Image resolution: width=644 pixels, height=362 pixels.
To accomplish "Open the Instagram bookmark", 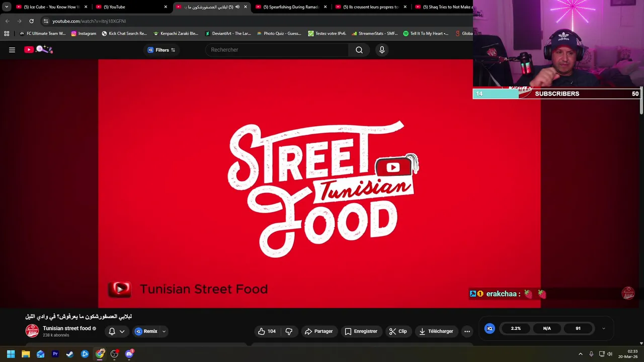I will pyautogui.click(x=84, y=34).
